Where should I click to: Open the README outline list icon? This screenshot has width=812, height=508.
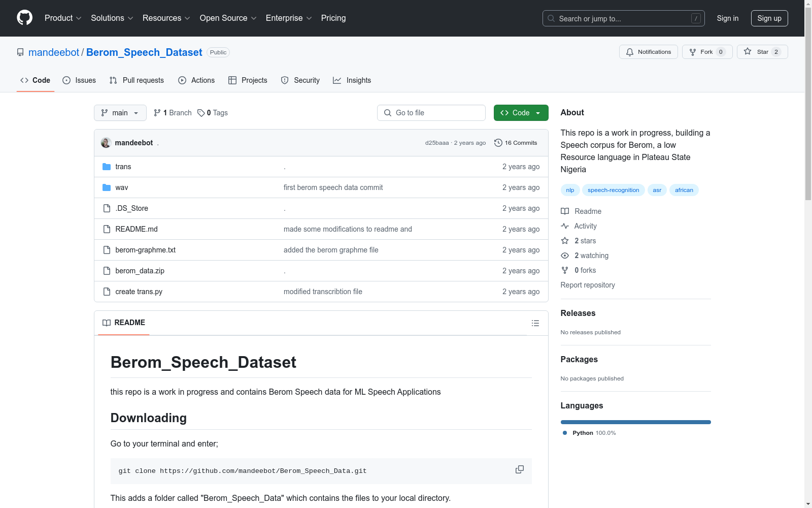535,323
